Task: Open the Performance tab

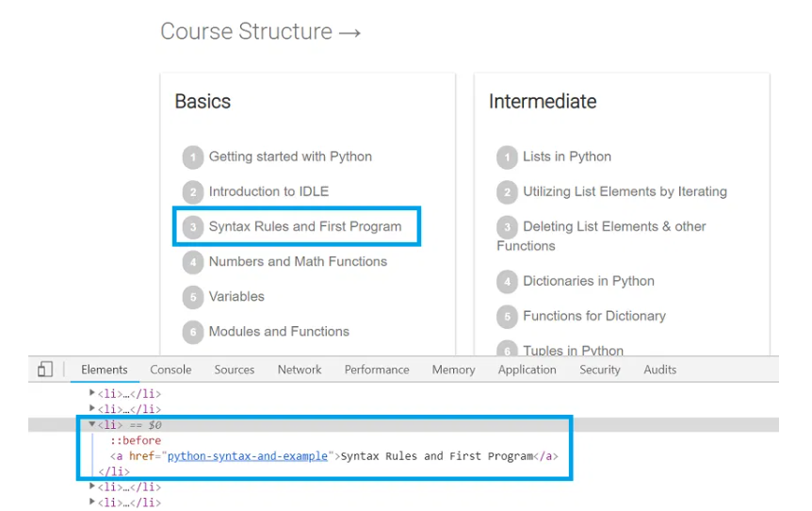Action: [x=377, y=370]
